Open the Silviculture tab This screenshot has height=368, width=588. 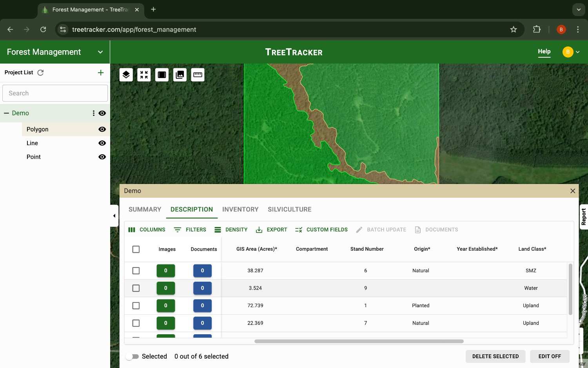[x=289, y=209]
